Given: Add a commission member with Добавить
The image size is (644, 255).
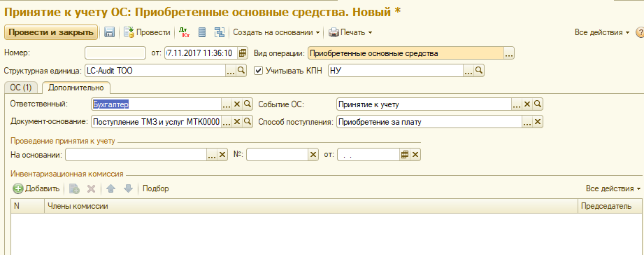Looking at the screenshot, I should coord(36,188).
